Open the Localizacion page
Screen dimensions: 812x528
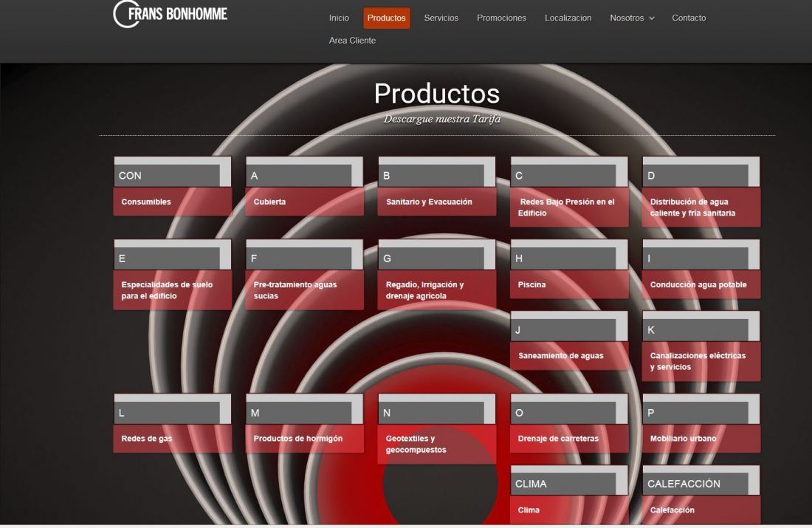pos(568,18)
